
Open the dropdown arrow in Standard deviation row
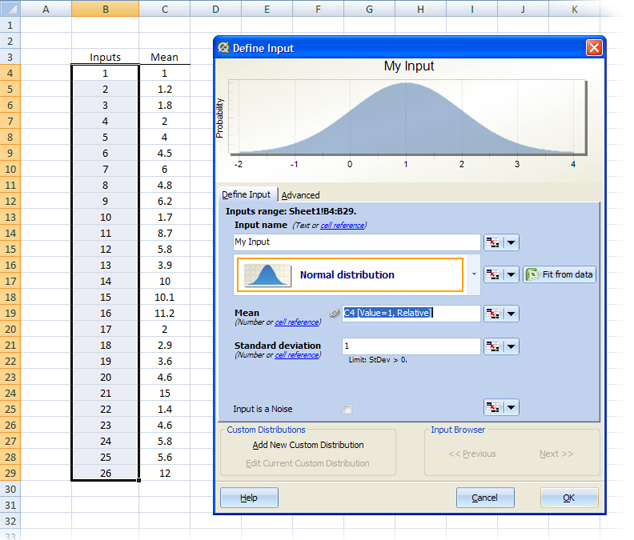coord(511,346)
